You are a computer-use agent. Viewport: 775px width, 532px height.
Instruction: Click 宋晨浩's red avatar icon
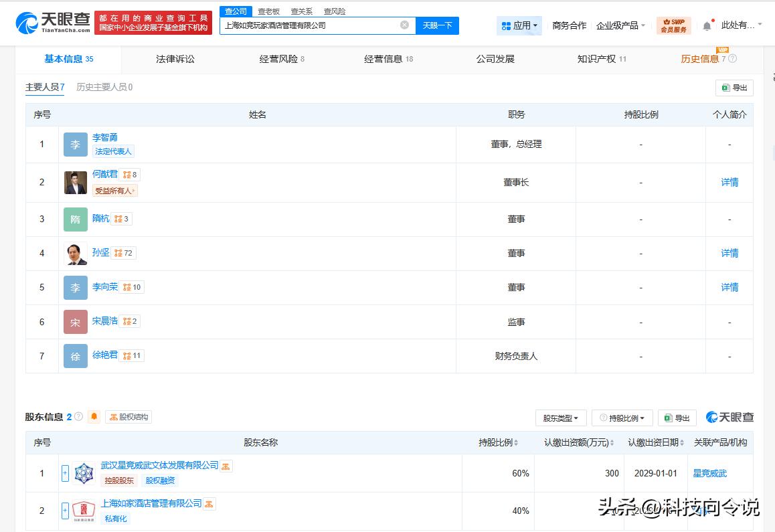(76, 323)
